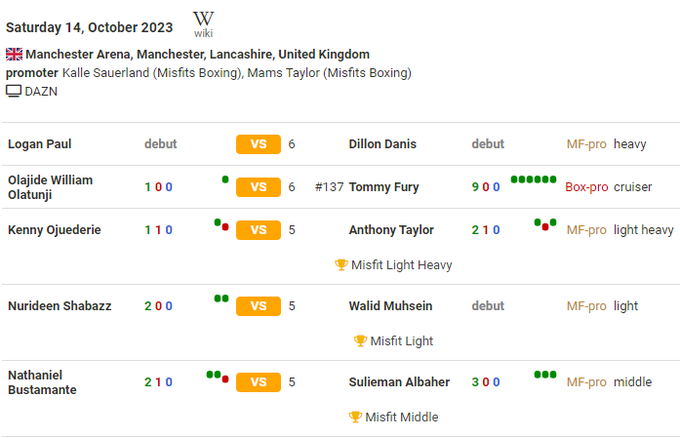680x438 pixels.
Task: Open Logan Paul's fighter profile
Action: pos(39,144)
